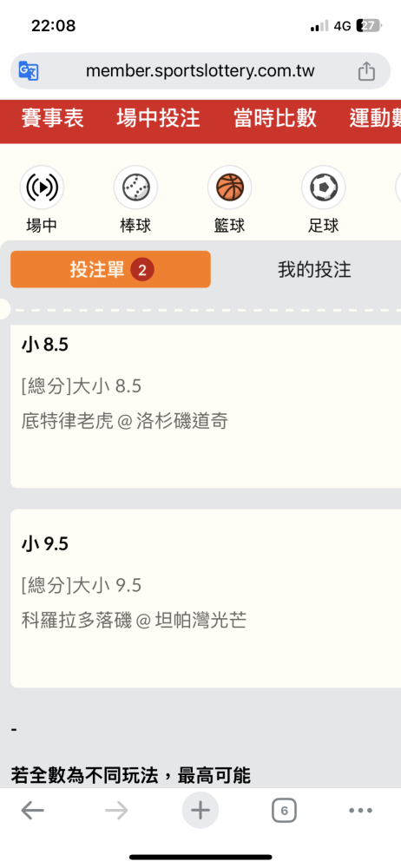This screenshot has height=868, width=401.
Task: Tap the 科羅拉多落磯 @ 坦帕灣光芒 matchup text
Action: click(x=134, y=620)
